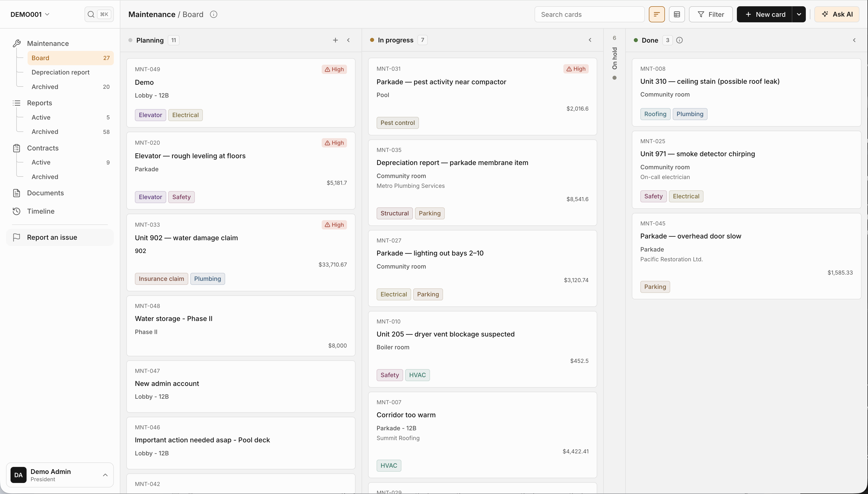Viewport: 868px width, 494px height.
Task: Click the Insurance claim tag on MNT-033
Action: pyautogui.click(x=161, y=279)
